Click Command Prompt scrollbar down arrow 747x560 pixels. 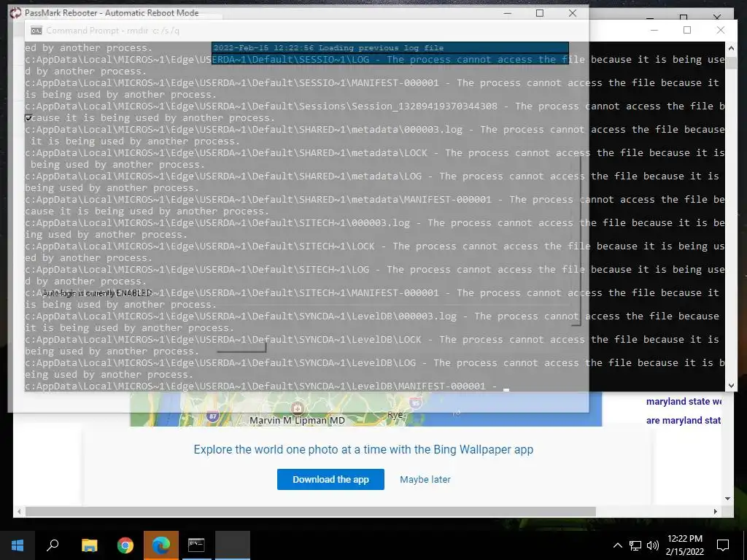(x=731, y=386)
